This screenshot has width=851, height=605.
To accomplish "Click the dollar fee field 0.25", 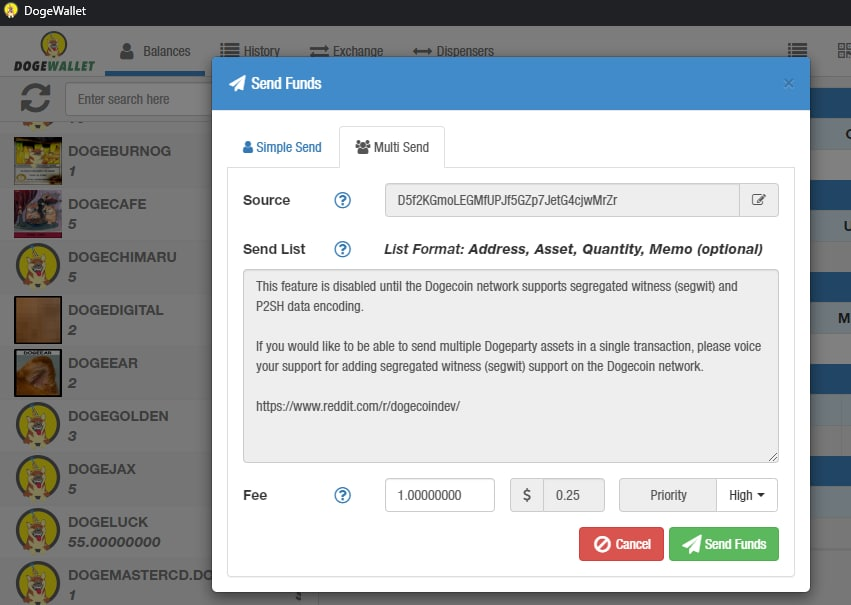I will point(574,495).
